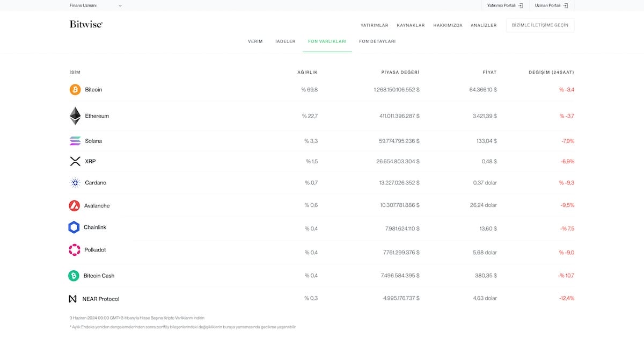The width and height of the screenshot is (644, 338).
Task: Click the Polkadot logo icon
Action: click(75, 249)
